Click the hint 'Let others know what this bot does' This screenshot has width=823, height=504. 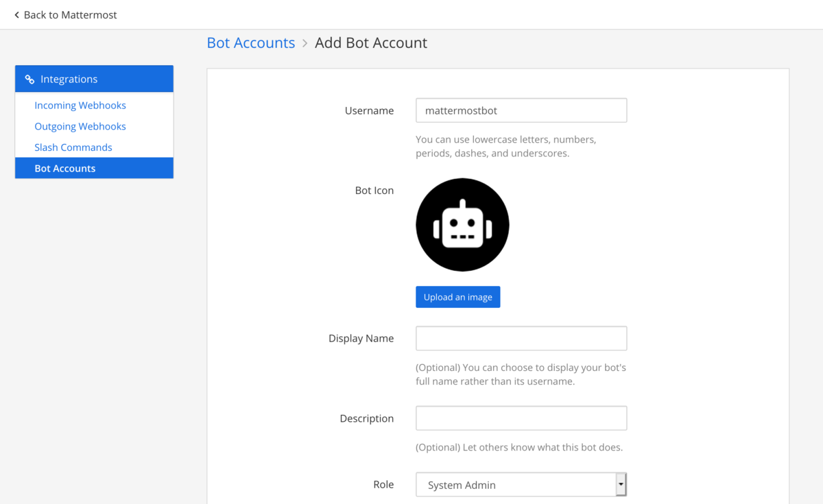pyautogui.click(x=519, y=447)
